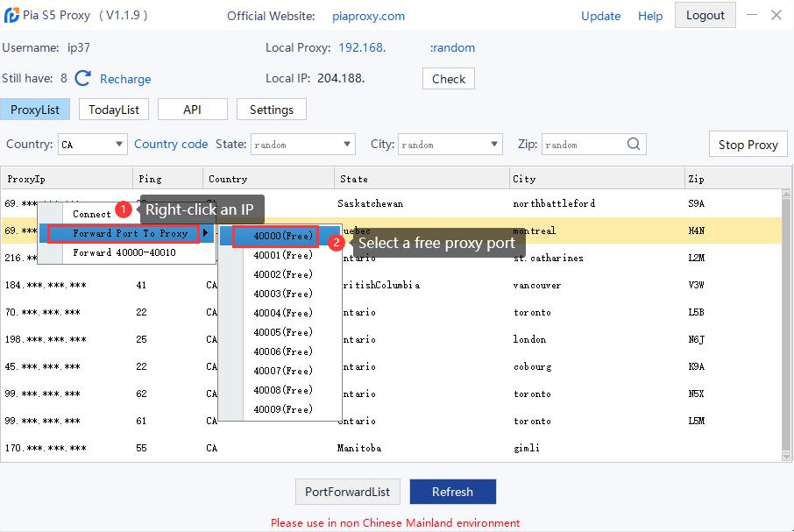Click the northbattleford city cell

(x=554, y=203)
